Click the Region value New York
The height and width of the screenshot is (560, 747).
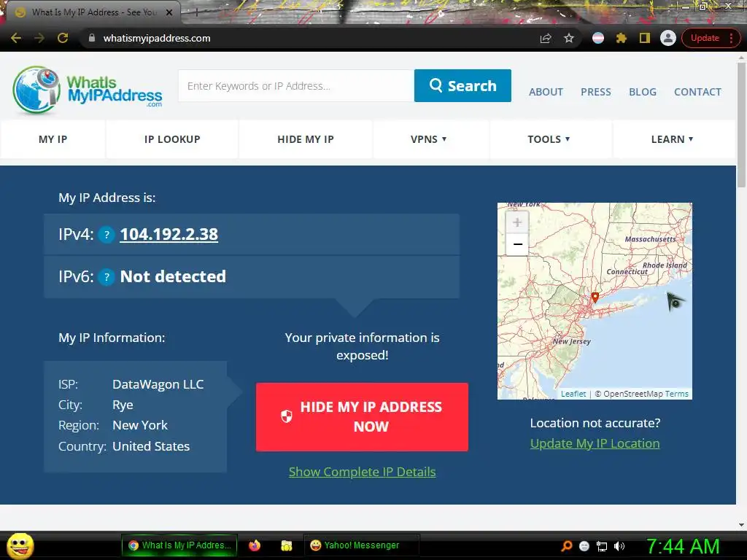140,425
